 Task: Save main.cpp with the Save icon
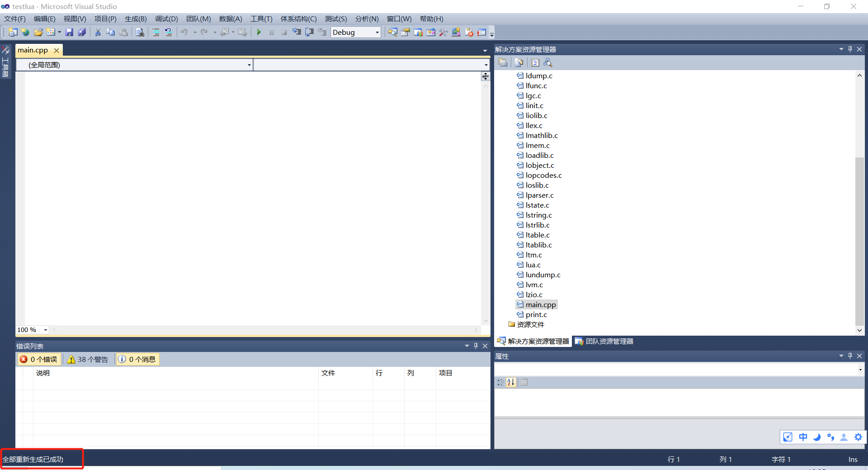(x=69, y=32)
